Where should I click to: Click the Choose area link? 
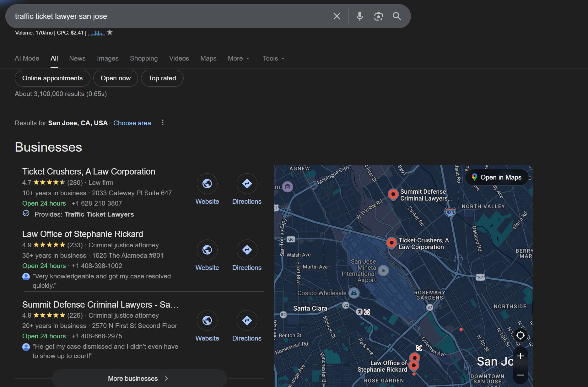[132, 123]
